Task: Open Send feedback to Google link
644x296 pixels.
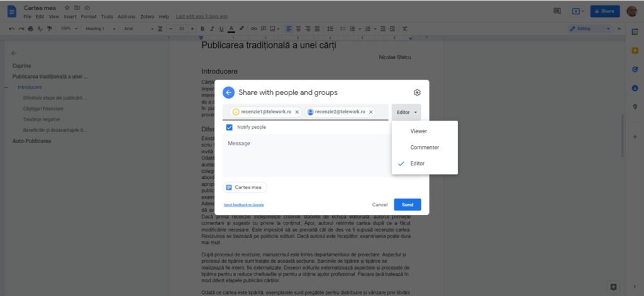Action: click(x=243, y=205)
